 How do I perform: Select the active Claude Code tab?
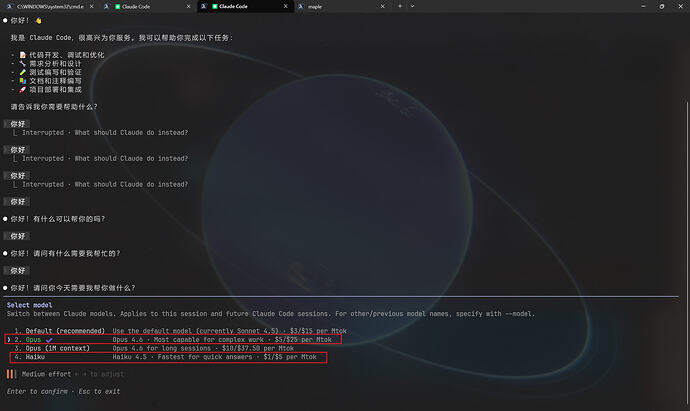tap(244, 7)
